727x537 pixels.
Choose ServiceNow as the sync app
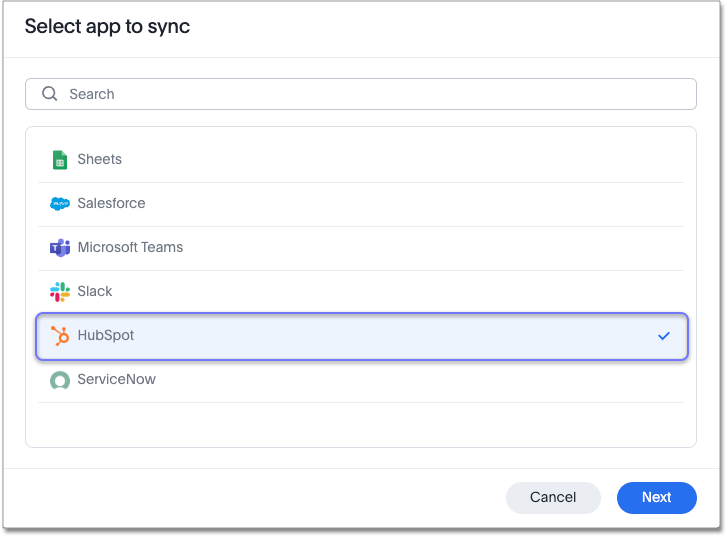pyautogui.click(x=117, y=379)
